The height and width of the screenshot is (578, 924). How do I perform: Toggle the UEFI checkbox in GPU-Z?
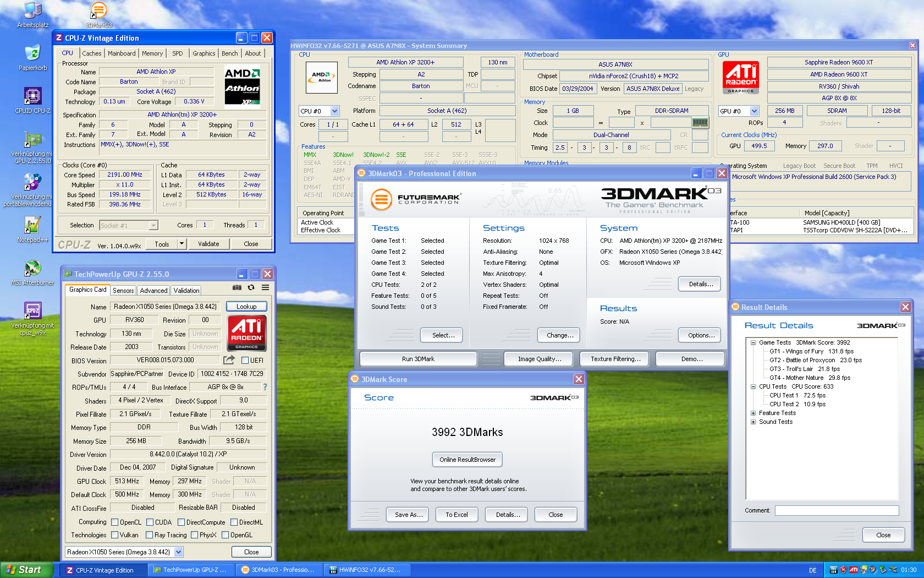point(245,361)
